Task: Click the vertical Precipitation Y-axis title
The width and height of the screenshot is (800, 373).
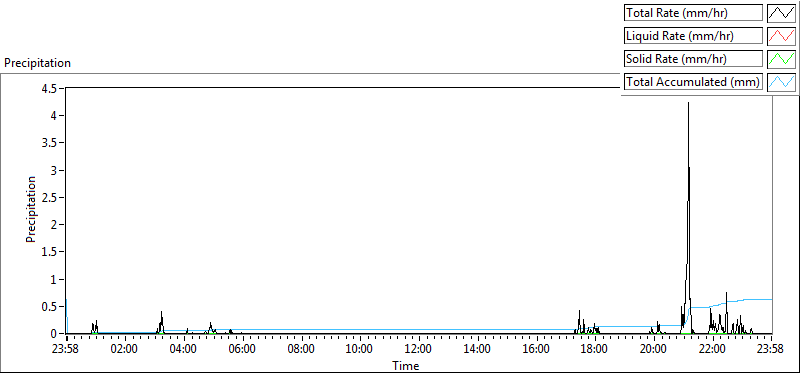Action: 31,209
